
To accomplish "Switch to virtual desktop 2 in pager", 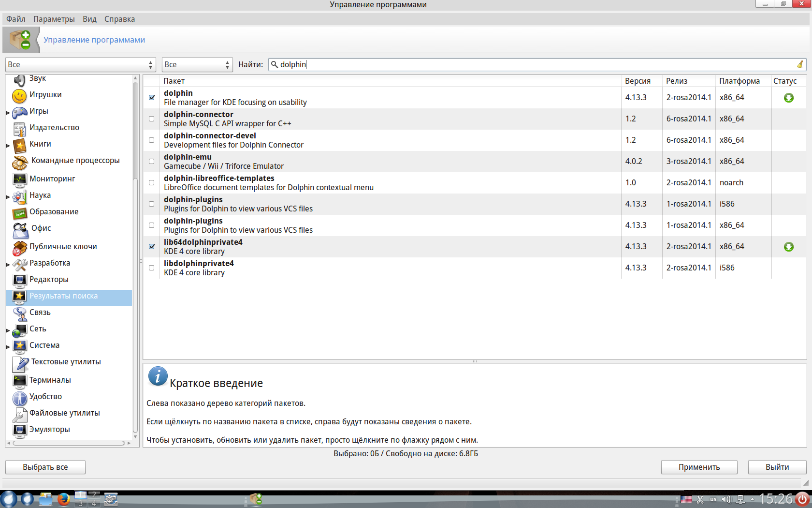I will [x=94, y=494].
